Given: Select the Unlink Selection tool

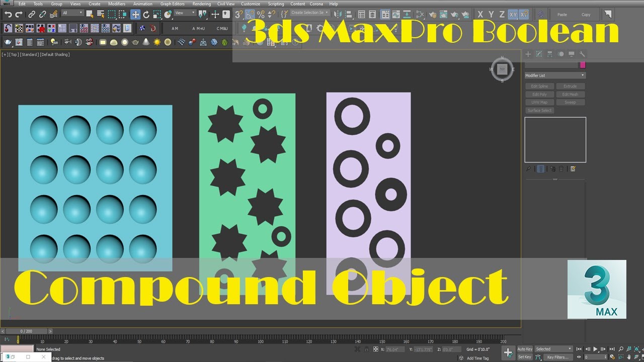Looking at the screenshot, I should coord(43,15).
